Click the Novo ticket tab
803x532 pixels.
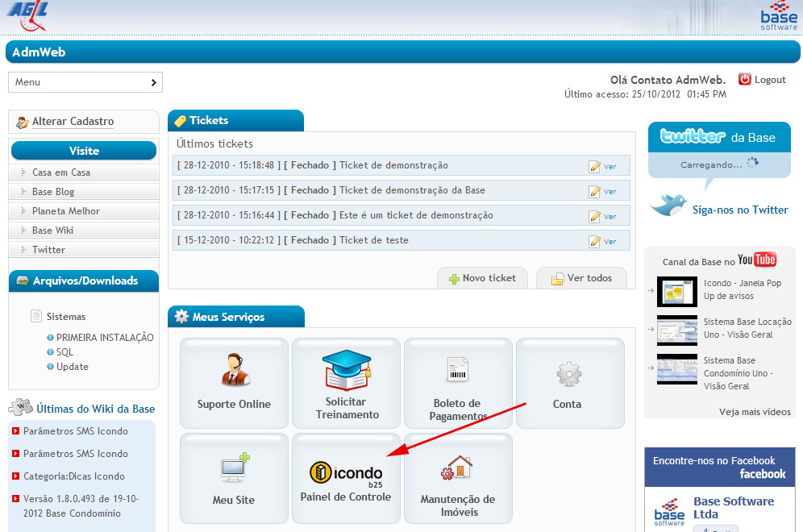pos(482,278)
